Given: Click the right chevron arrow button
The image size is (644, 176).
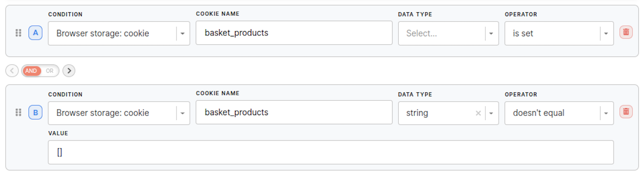Looking at the screenshot, I should [x=69, y=70].
